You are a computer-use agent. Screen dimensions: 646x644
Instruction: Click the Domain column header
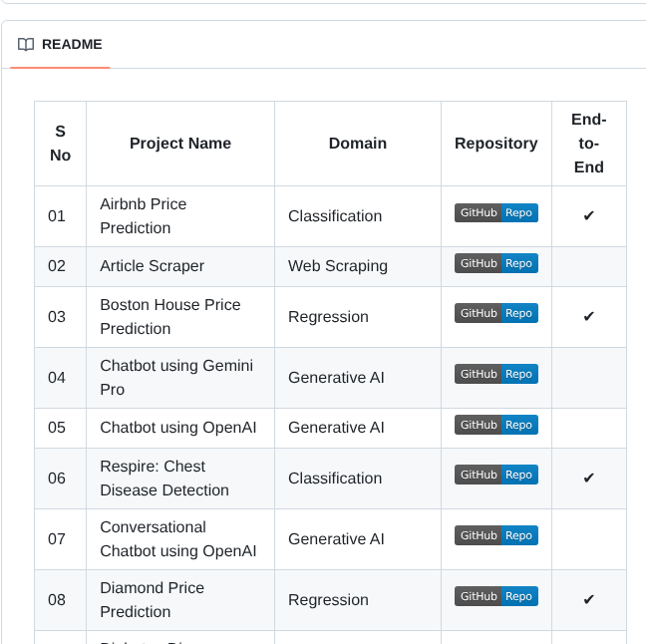point(358,144)
